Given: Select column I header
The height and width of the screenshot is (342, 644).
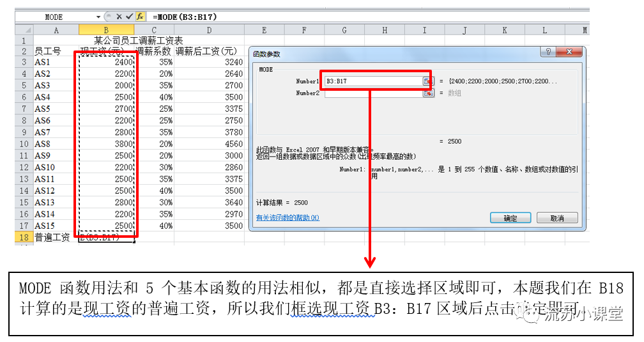Looking at the screenshot, I should [x=424, y=30].
